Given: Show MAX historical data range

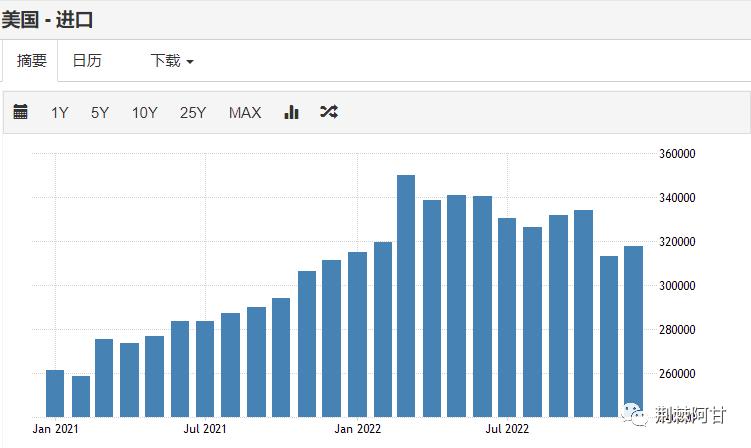Looking at the screenshot, I should [x=245, y=112].
